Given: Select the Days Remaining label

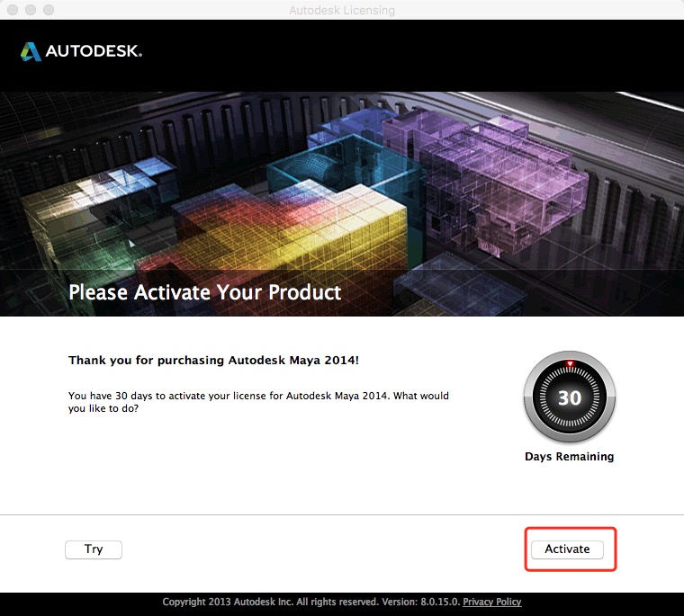Looking at the screenshot, I should click(x=570, y=457).
